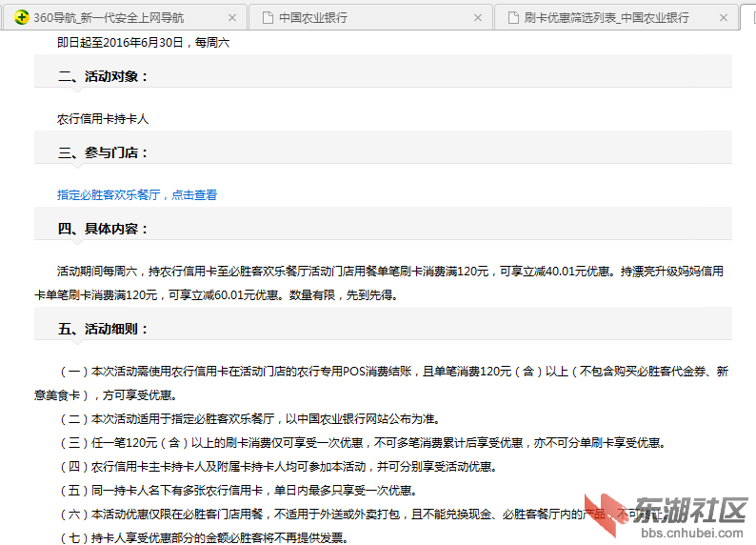Screen dimensions: 756x545
Task: Switch to the 360导航 tab
Action: point(124,18)
